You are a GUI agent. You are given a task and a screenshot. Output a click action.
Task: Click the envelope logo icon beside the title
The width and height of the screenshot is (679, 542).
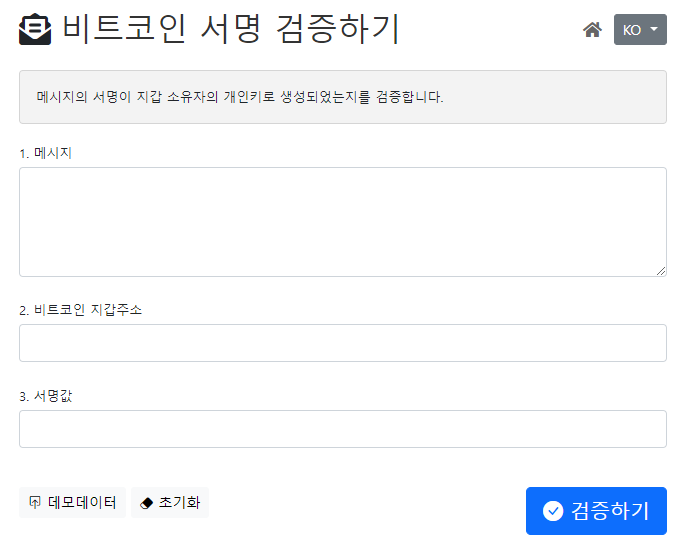35,29
